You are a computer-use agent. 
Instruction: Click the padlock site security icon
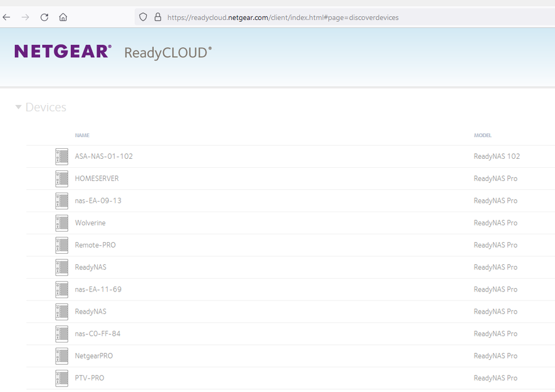(x=157, y=17)
